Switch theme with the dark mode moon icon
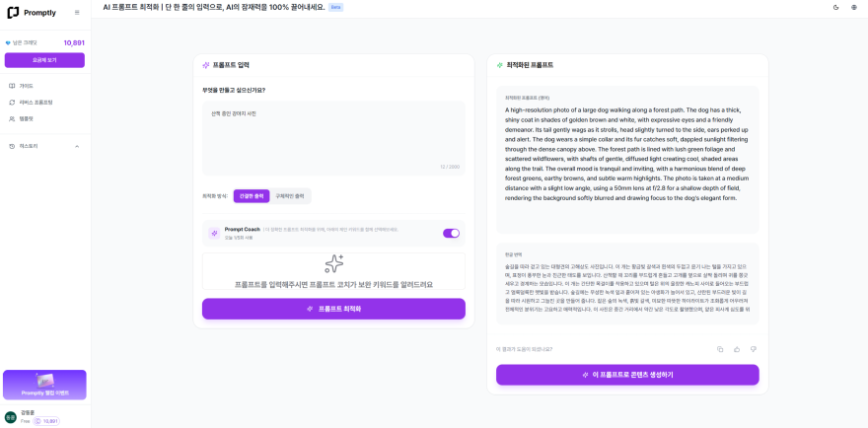 (x=835, y=7)
